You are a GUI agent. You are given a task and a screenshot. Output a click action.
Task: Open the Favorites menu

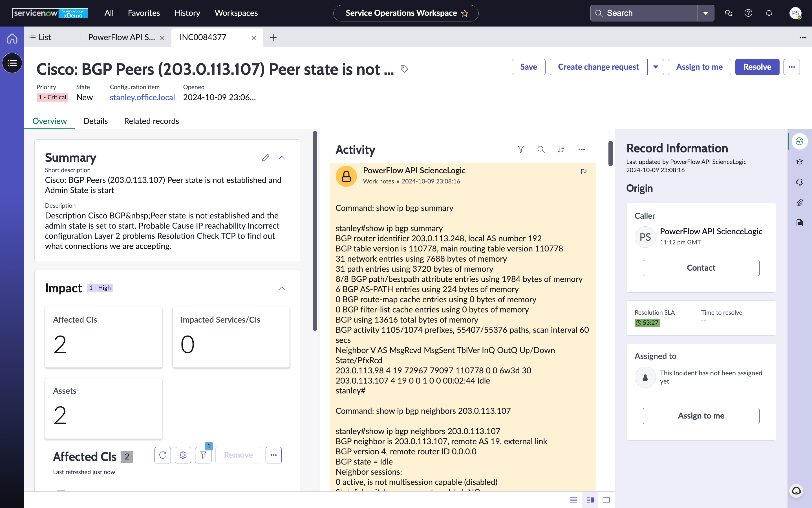(144, 13)
